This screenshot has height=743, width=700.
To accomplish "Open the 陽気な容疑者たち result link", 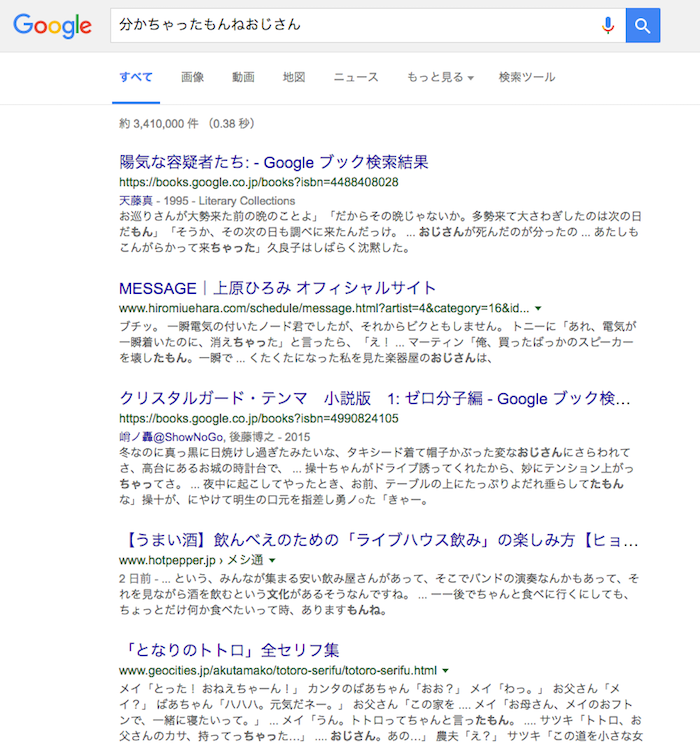I will (273, 162).
